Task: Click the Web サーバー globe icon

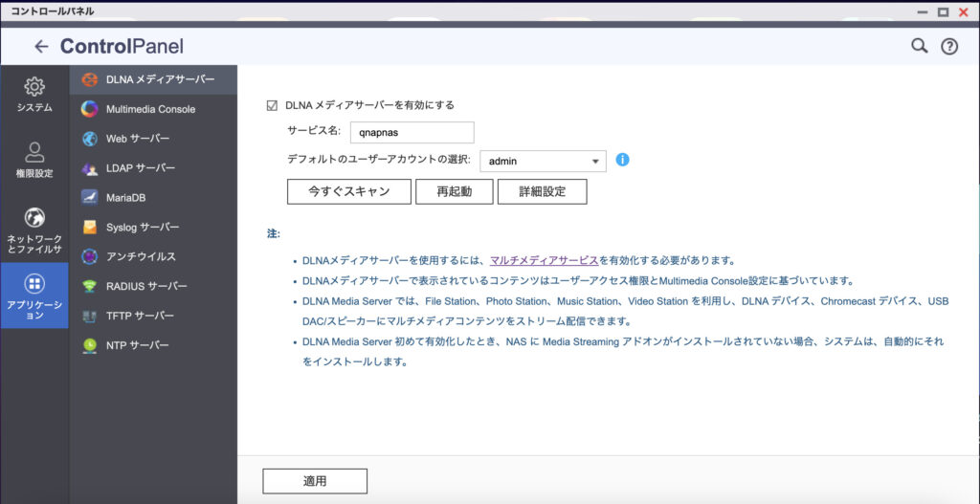Action: 90,139
